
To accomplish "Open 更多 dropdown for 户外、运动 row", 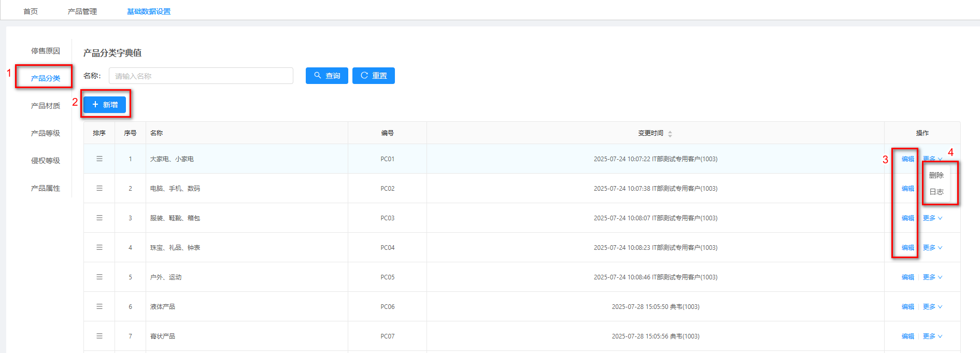I will click(932, 277).
